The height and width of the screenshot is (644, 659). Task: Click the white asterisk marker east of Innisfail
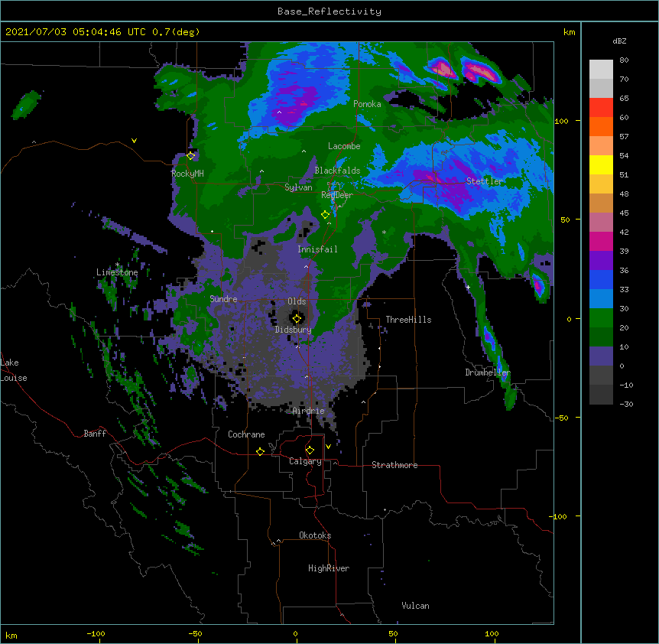(x=384, y=233)
